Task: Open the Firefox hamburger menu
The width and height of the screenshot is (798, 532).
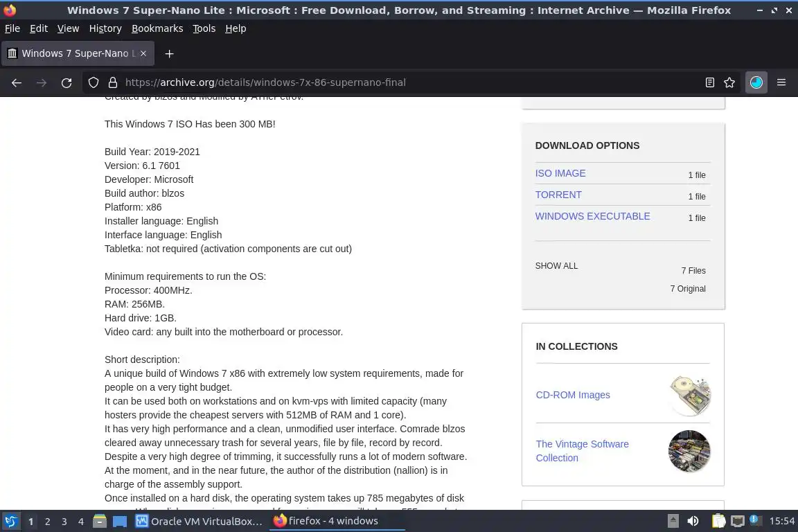Action: 781,82
